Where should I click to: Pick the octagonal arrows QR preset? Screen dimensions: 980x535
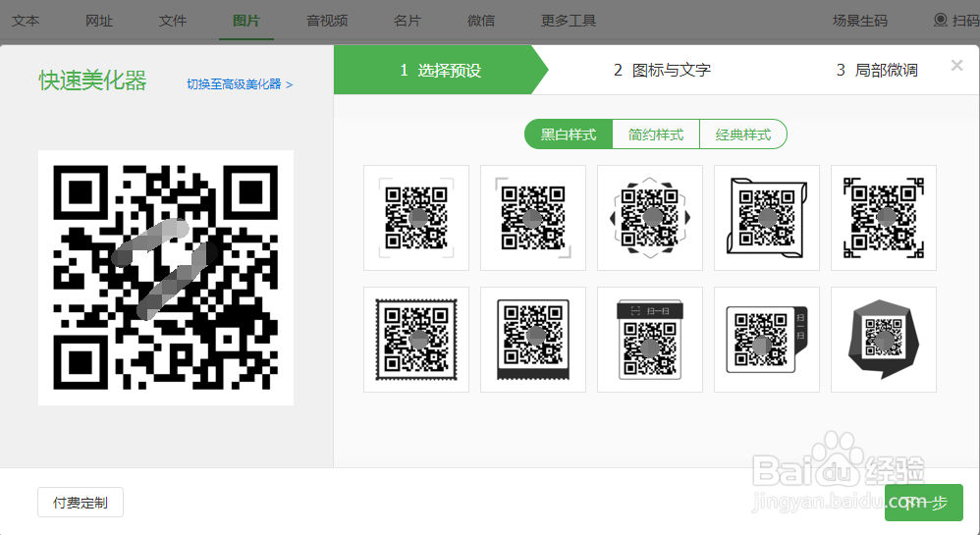[650, 218]
